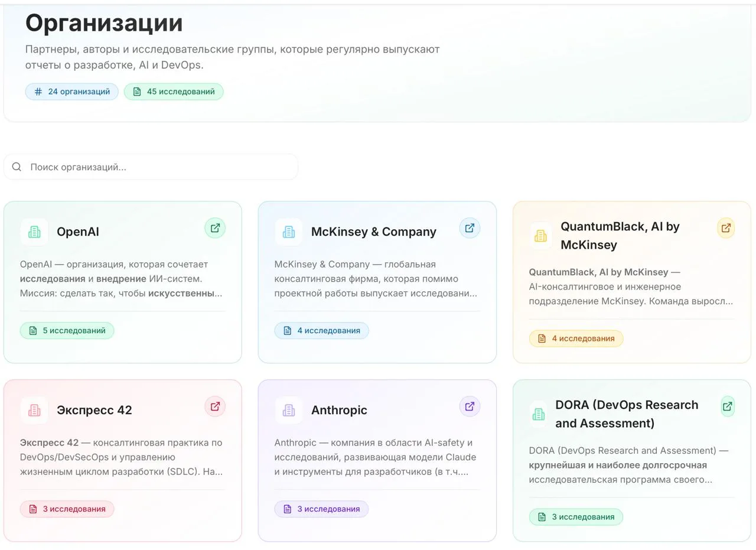Click the hash icon in the 24 организаций badge
This screenshot has width=756, height=550.
(x=38, y=92)
